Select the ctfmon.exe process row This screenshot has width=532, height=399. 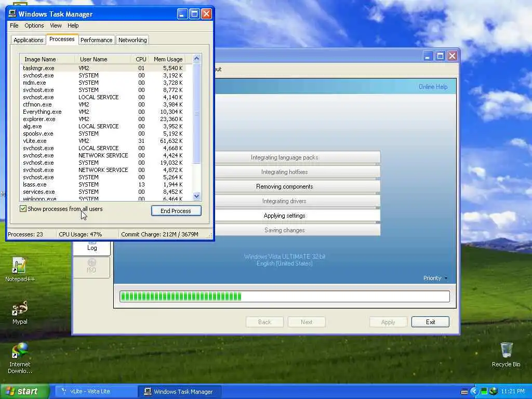tap(103, 104)
